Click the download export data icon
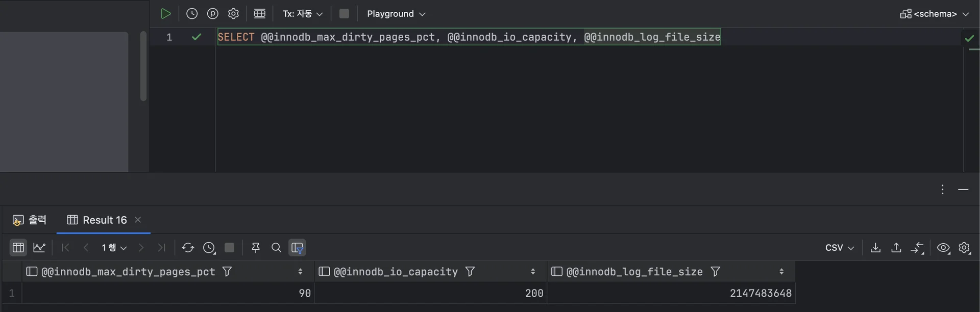This screenshot has width=980, height=312. pos(875,248)
